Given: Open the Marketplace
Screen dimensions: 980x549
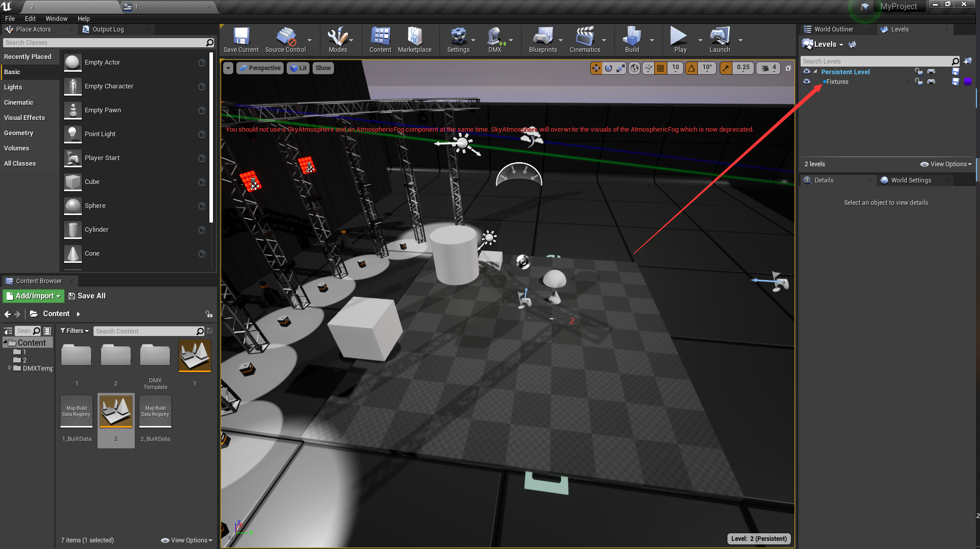Looking at the screenshot, I should pos(415,40).
